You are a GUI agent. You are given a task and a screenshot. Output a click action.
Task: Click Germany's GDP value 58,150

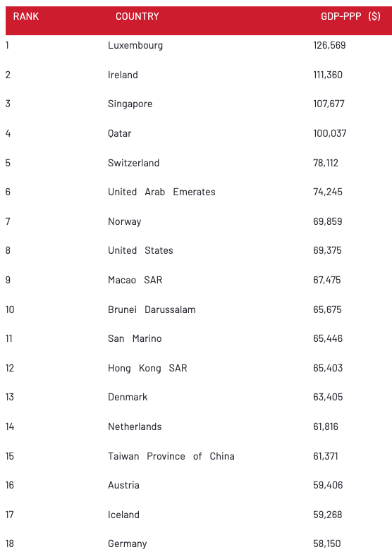(x=327, y=543)
